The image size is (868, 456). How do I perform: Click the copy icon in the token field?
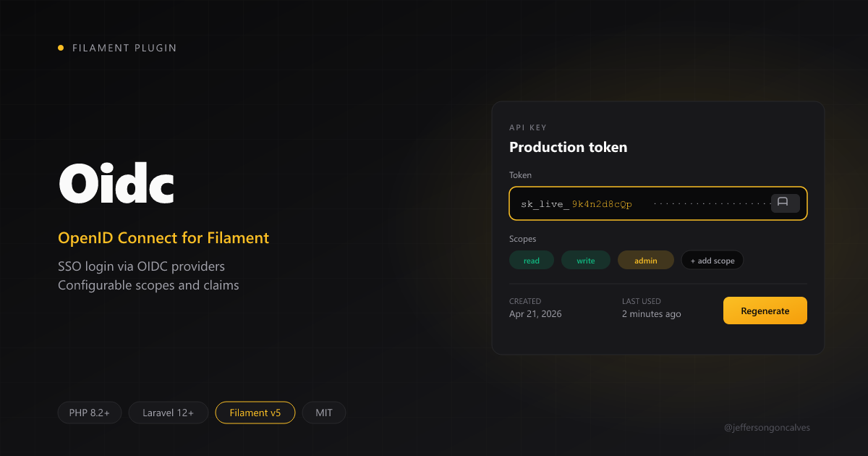coord(785,203)
